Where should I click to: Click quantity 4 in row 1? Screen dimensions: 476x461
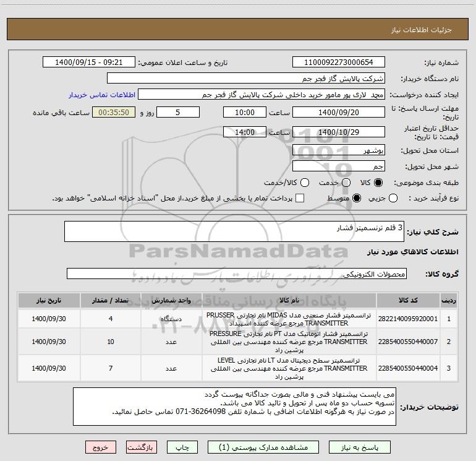click(x=111, y=319)
